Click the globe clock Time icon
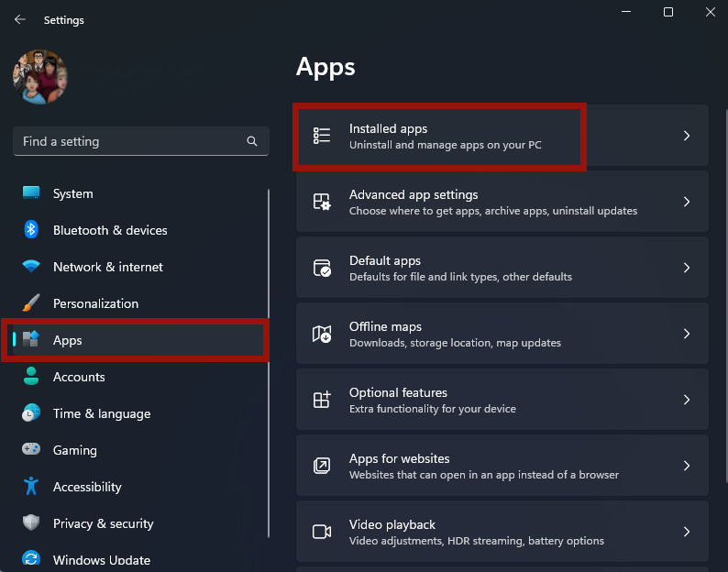 (x=31, y=412)
